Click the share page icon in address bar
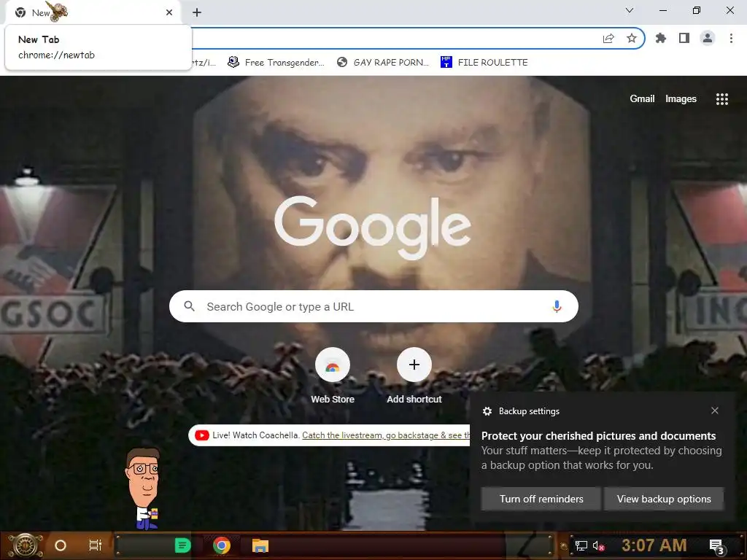The height and width of the screenshot is (560, 747). (x=608, y=38)
